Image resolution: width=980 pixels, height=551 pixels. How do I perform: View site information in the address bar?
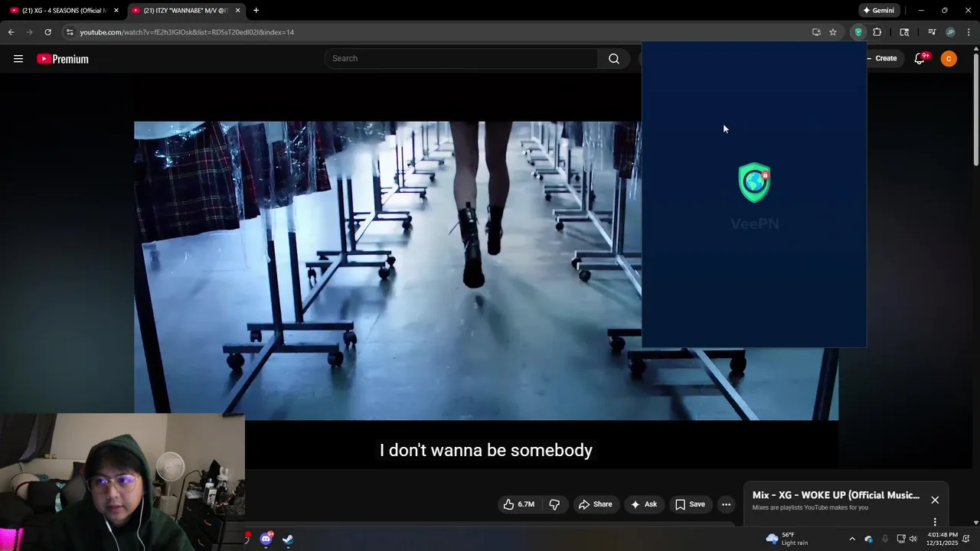click(x=70, y=32)
